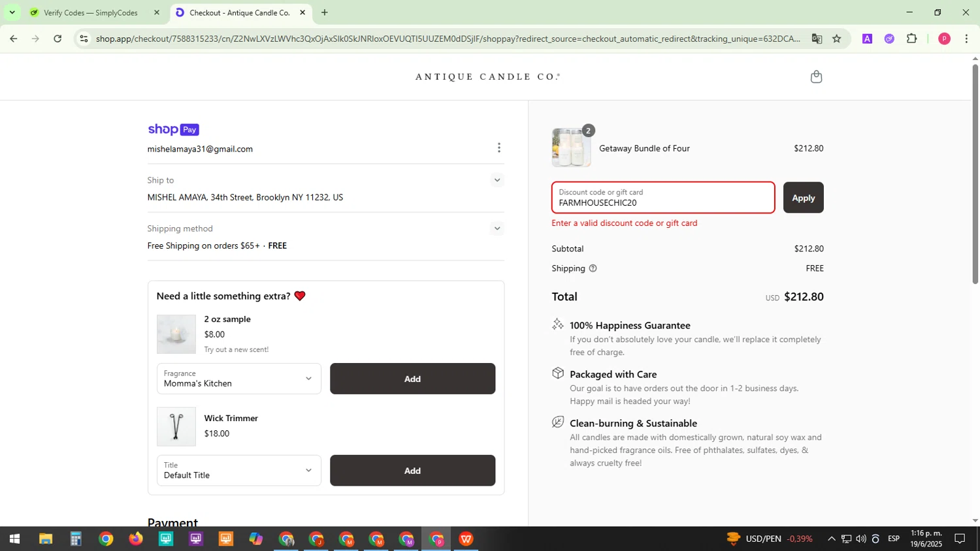Image resolution: width=980 pixels, height=551 pixels.
Task: Click the Shop Pay logo
Action: click(x=173, y=129)
